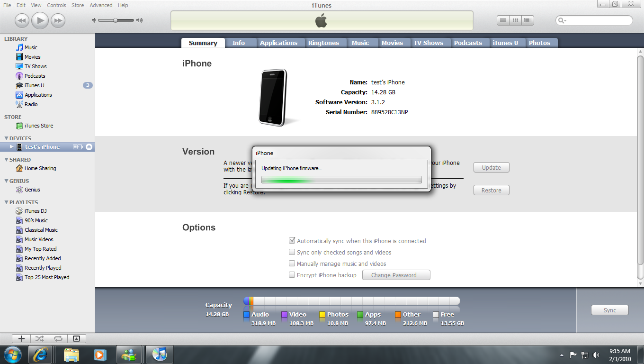
Task: Toggle shuffle playback
Action: (39, 338)
